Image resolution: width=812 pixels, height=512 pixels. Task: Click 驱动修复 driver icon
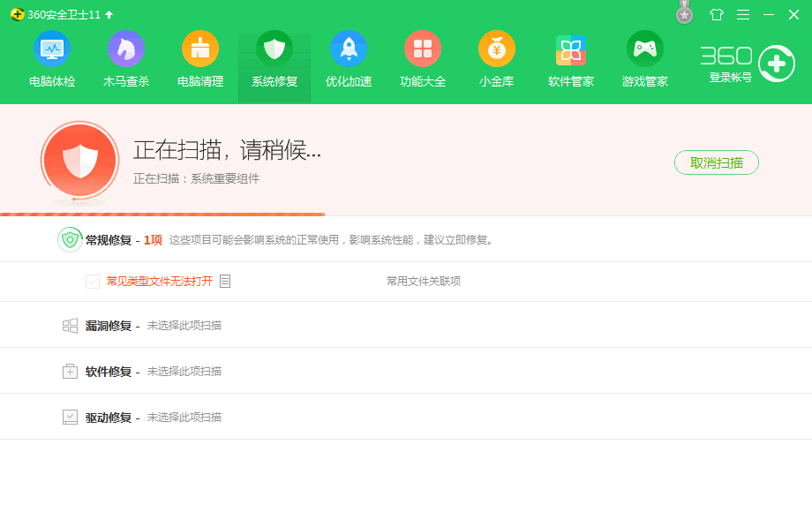70,418
